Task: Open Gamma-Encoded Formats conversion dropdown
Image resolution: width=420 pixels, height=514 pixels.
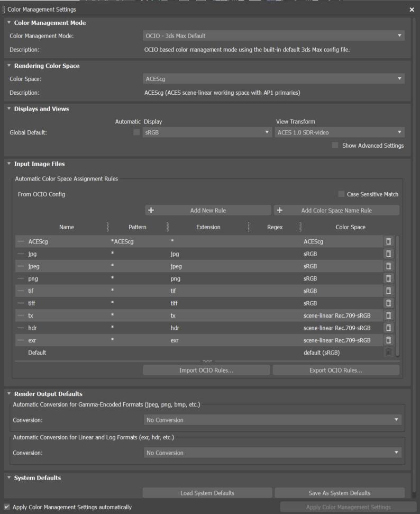Action: click(x=272, y=420)
